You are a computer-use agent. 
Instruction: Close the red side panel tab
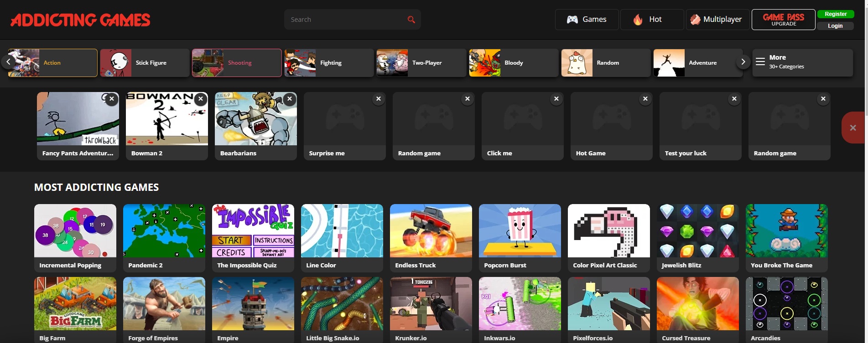[853, 128]
